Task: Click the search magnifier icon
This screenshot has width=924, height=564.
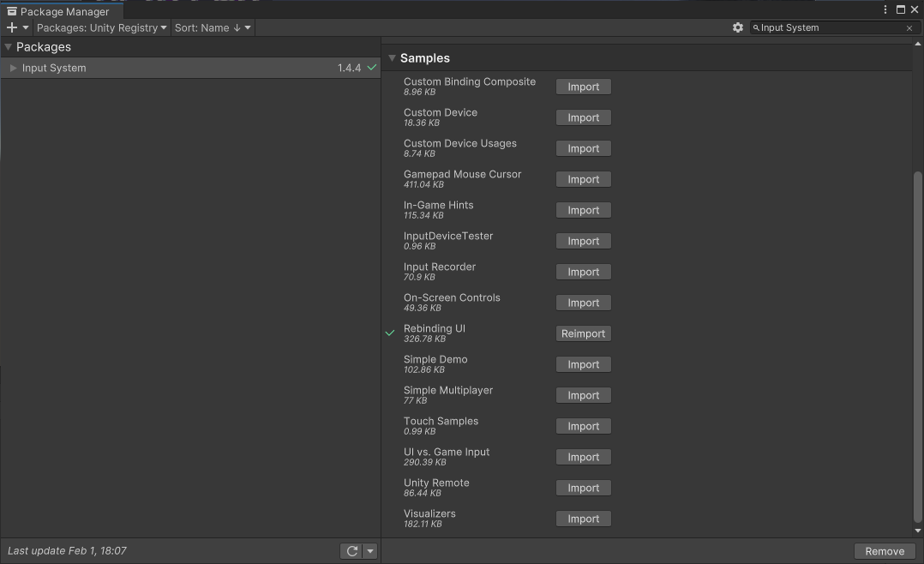Action: [x=756, y=27]
